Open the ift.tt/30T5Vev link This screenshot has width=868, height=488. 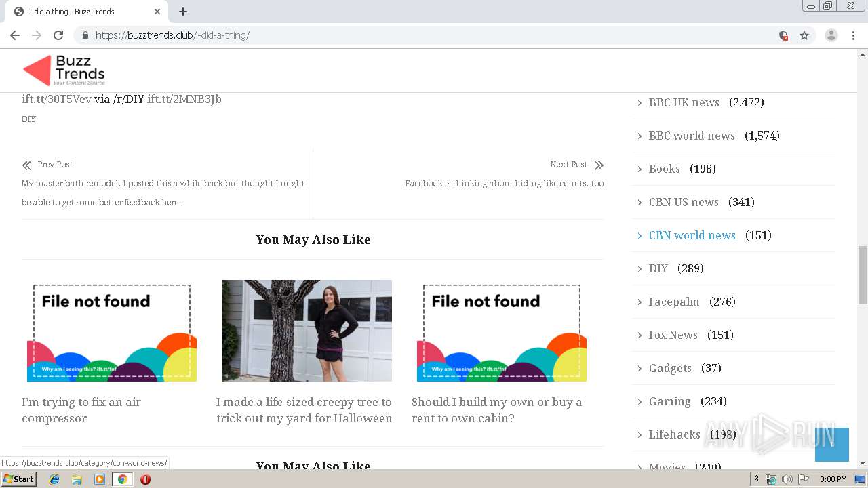[x=56, y=99]
